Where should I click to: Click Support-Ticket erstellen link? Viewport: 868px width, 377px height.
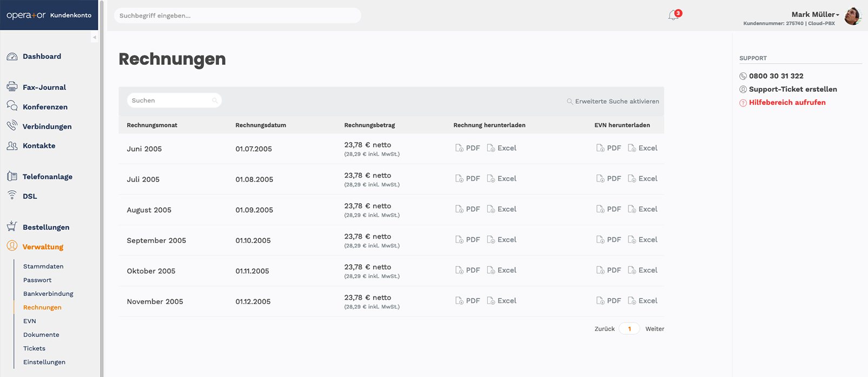pyautogui.click(x=789, y=89)
